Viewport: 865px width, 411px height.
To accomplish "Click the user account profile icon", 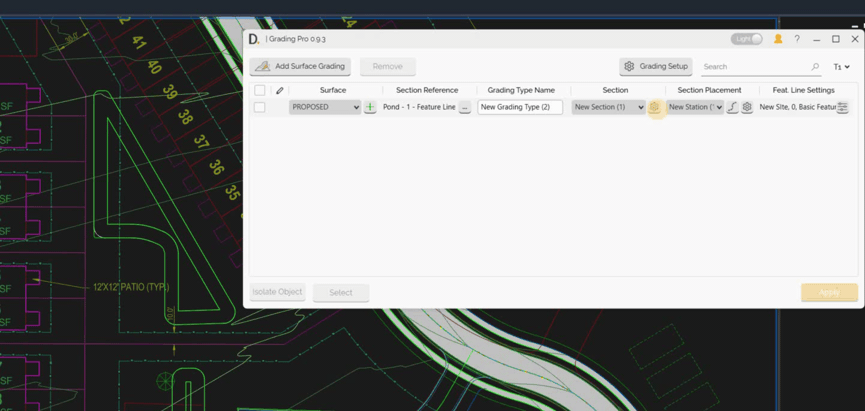I will pos(778,39).
